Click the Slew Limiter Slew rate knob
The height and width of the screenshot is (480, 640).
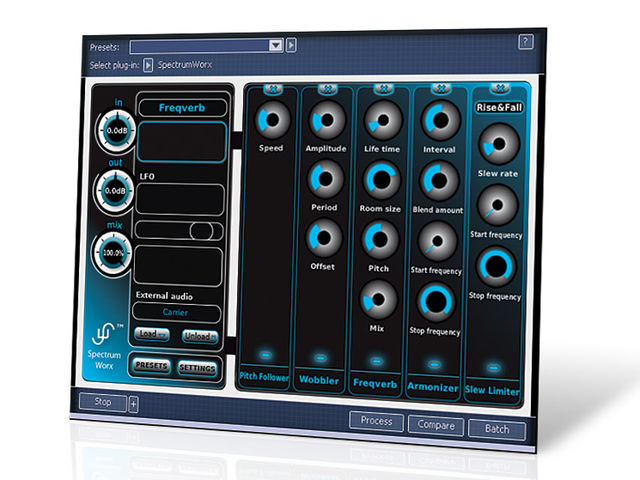[x=499, y=144]
